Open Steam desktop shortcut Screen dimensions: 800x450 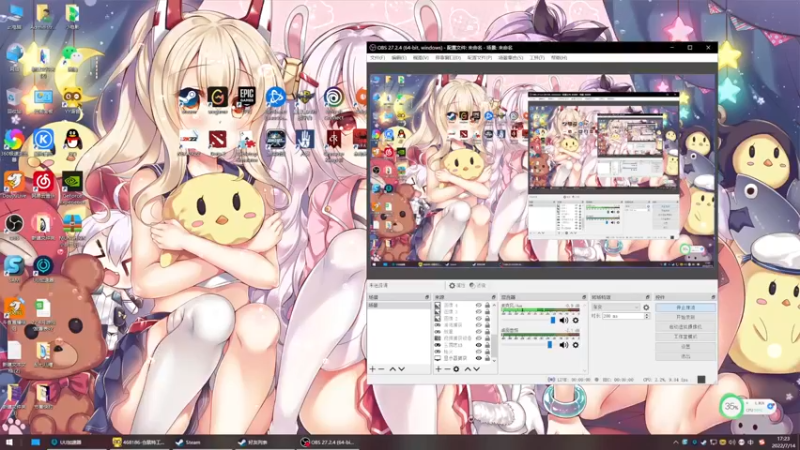click(189, 99)
